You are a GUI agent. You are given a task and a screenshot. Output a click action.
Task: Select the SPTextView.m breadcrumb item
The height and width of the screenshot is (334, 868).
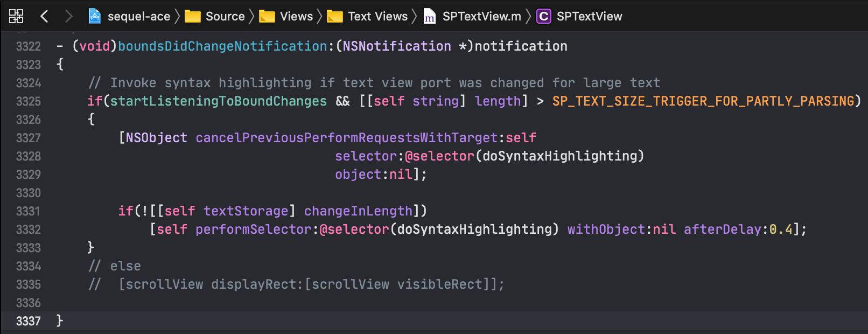(482, 16)
